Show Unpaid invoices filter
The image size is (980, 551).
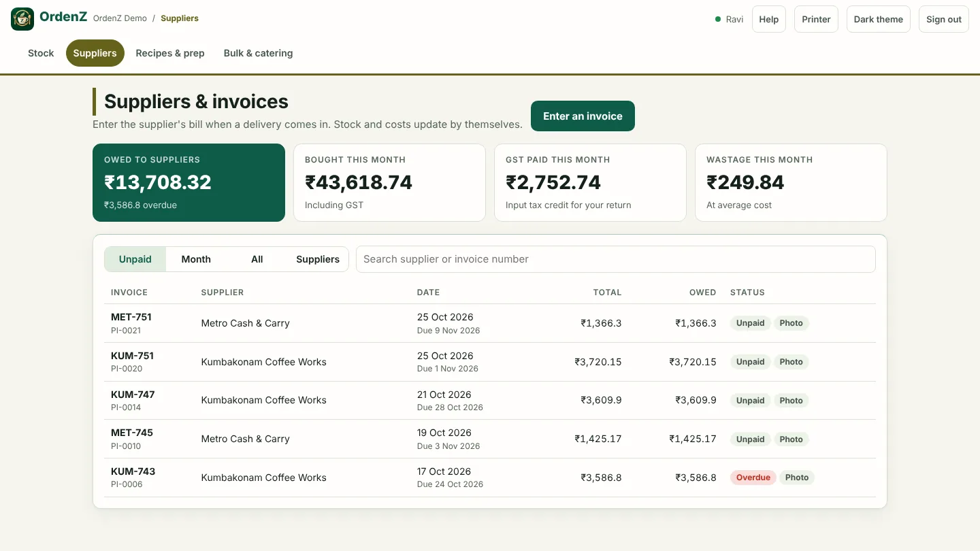135,259
